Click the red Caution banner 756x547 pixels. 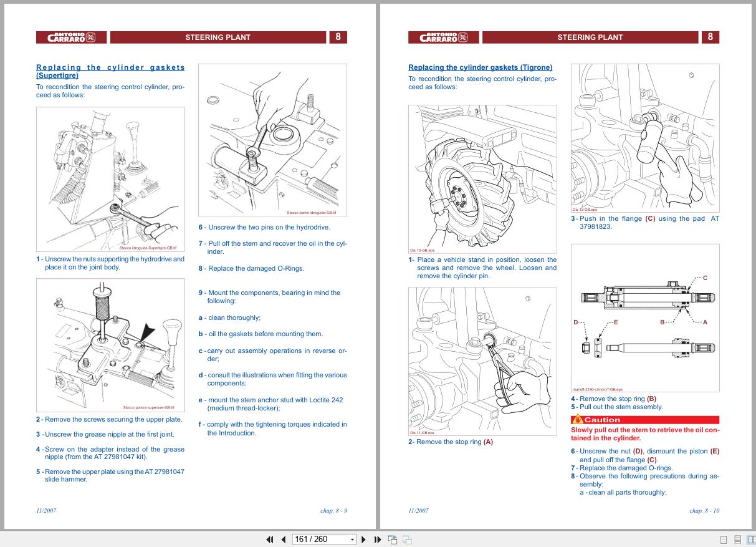tap(645, 420)
